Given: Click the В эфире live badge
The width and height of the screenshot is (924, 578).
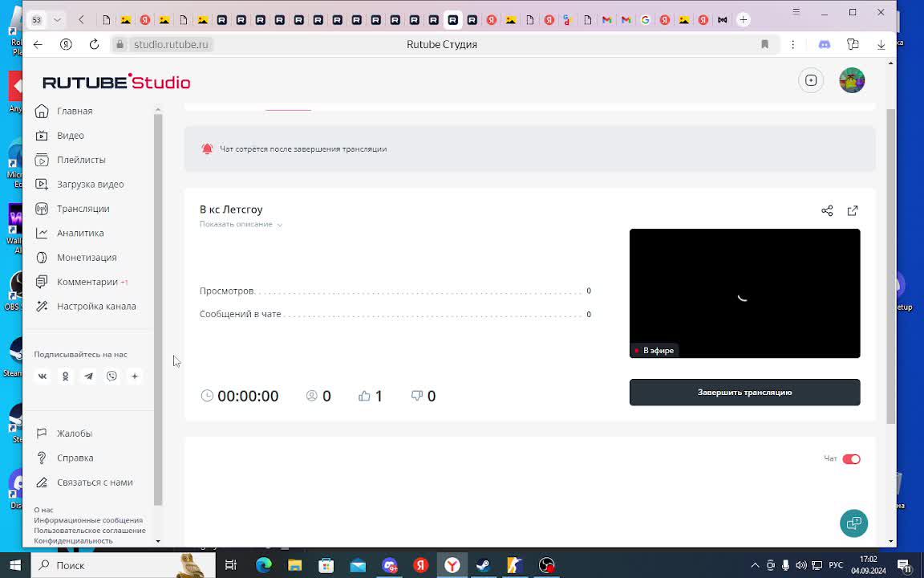Looking at the screenshot, I should tap(654, 350).
